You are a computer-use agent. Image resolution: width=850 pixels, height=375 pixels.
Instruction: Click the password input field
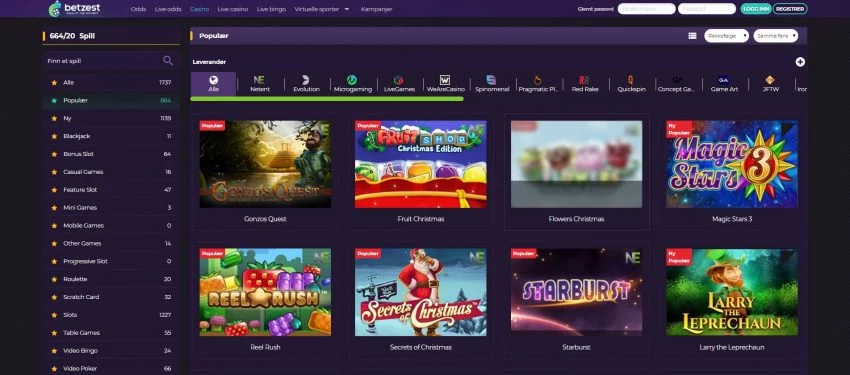(707, 9)
